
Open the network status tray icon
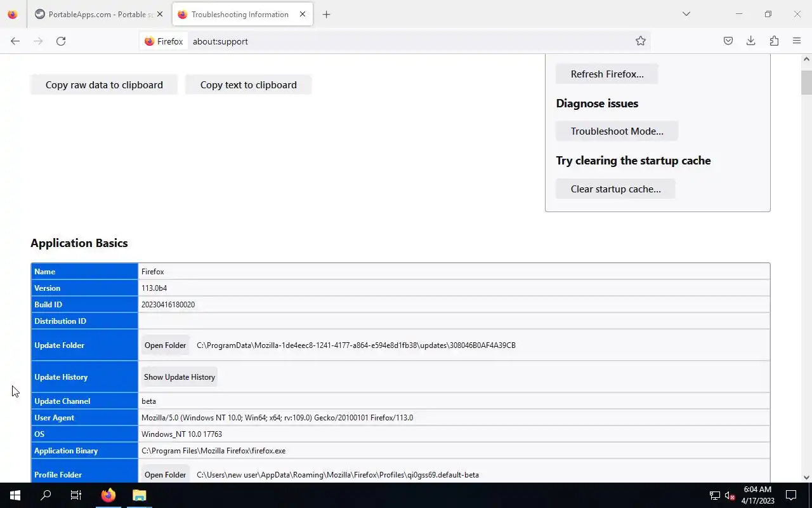pyautogui.click(x=715, y=495)
